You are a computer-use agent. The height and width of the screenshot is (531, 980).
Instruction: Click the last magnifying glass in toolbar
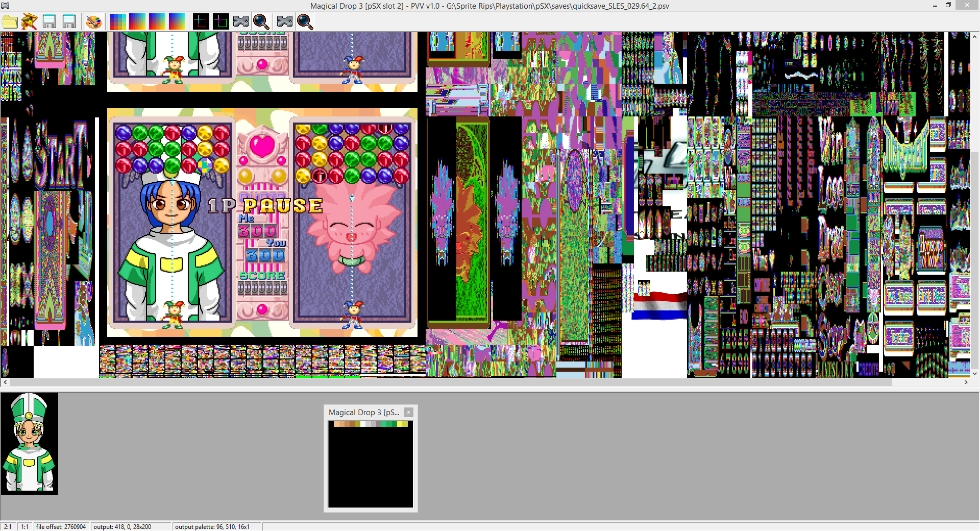click(x=305, y=22)
